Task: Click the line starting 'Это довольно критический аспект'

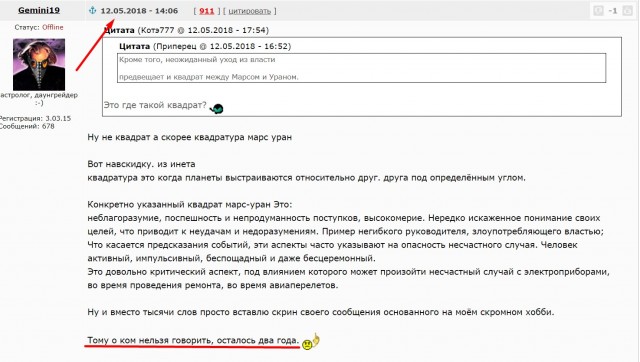Action: coord(349,272)
